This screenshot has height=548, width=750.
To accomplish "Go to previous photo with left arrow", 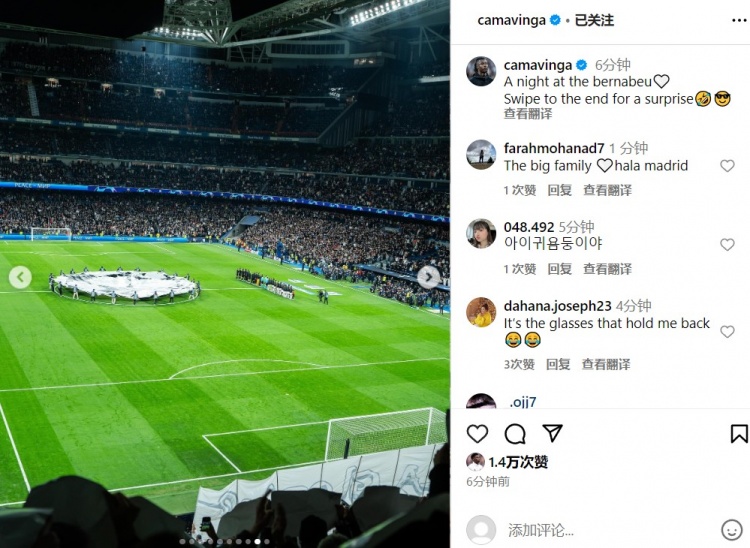I will [20, 277].
